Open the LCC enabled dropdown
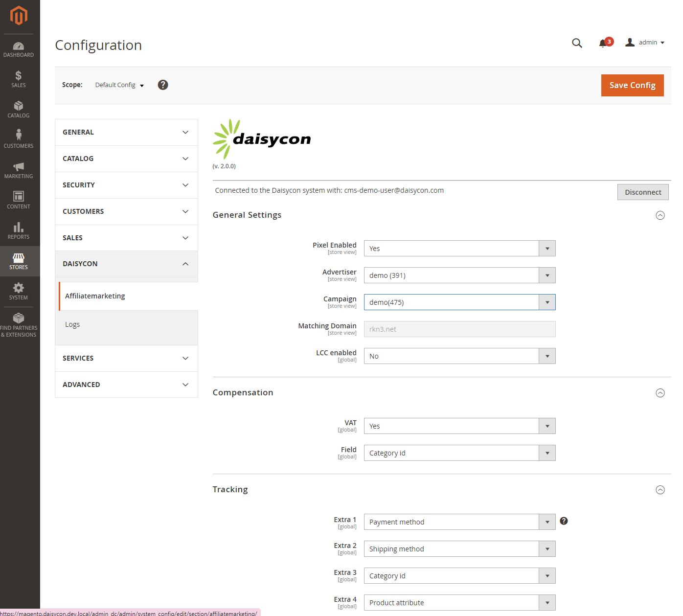This screenshot has height=616, width=683. (460, 356)
